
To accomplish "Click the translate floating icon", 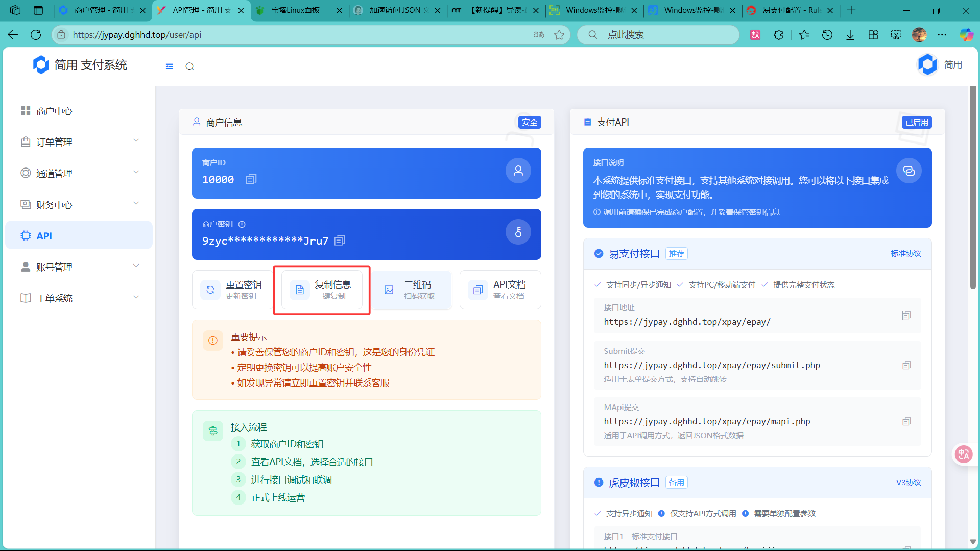I will click(964, 454).
